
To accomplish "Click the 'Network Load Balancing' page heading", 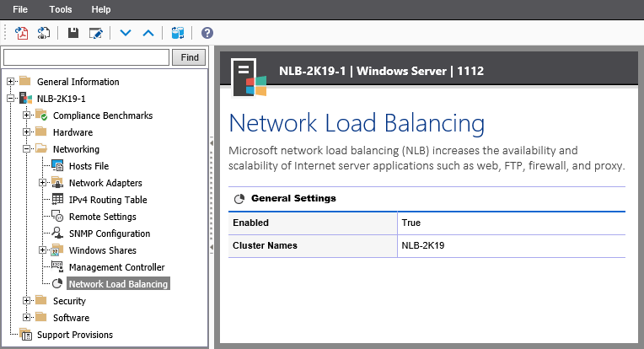I will [357, 123].
